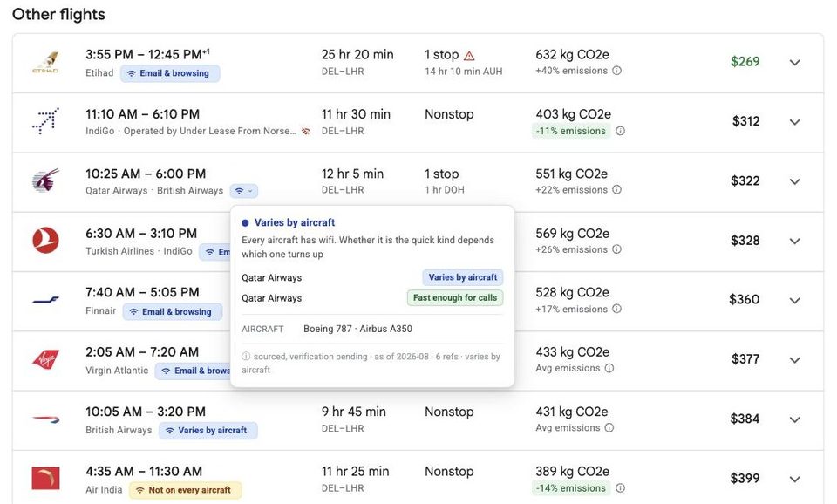Expand the $312 IndiGo flight details
The height and width of the screenshot is (504, 837).
(795, 122)
